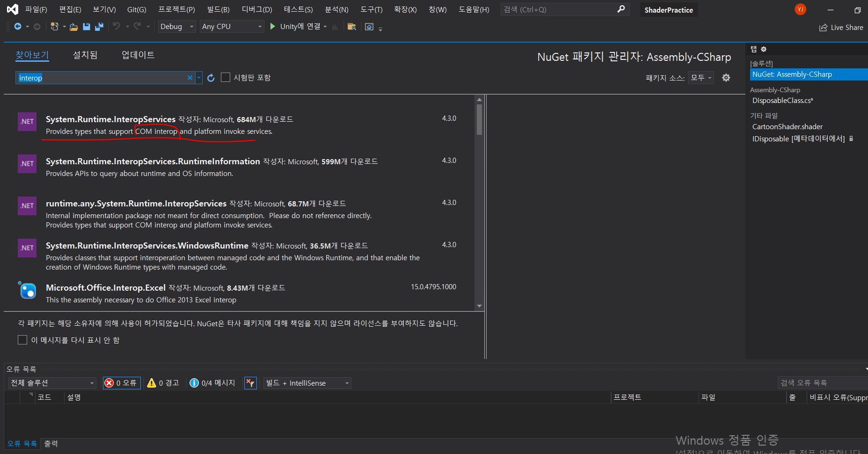
Task: Click the save file disk icon
Action: coord(86,27)
